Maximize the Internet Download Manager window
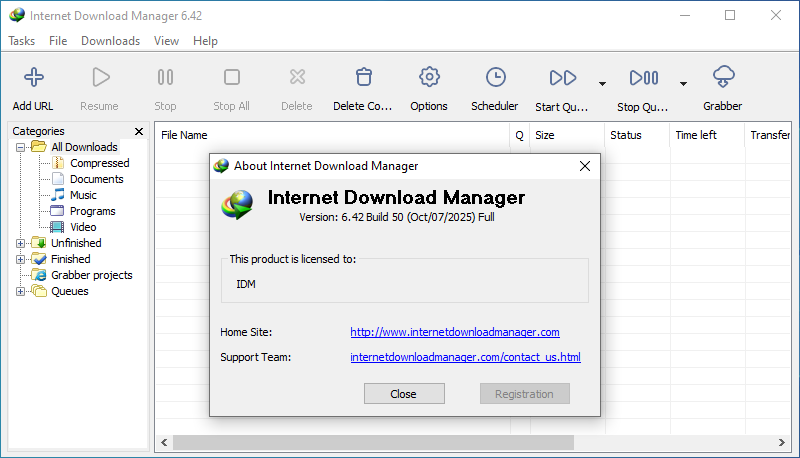This screenshot has width=800, height=458. pyautogui.click(x=730, y=15)
